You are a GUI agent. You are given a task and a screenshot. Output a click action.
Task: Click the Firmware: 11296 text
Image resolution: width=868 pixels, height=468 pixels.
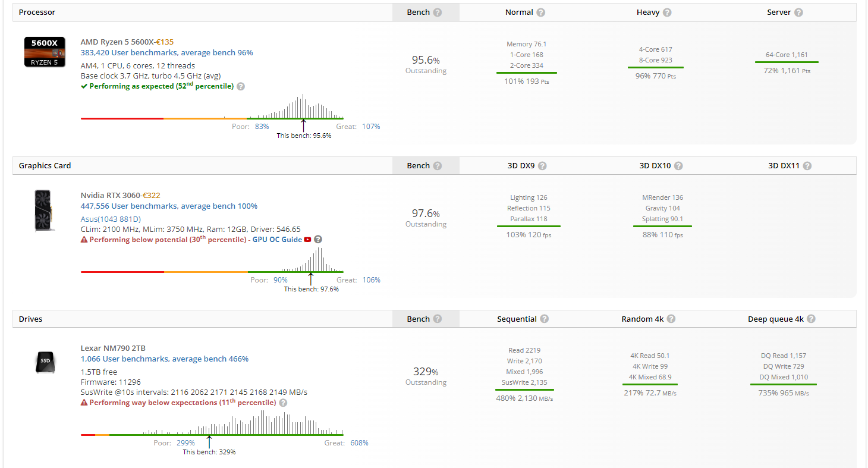(x=111, y=382)
